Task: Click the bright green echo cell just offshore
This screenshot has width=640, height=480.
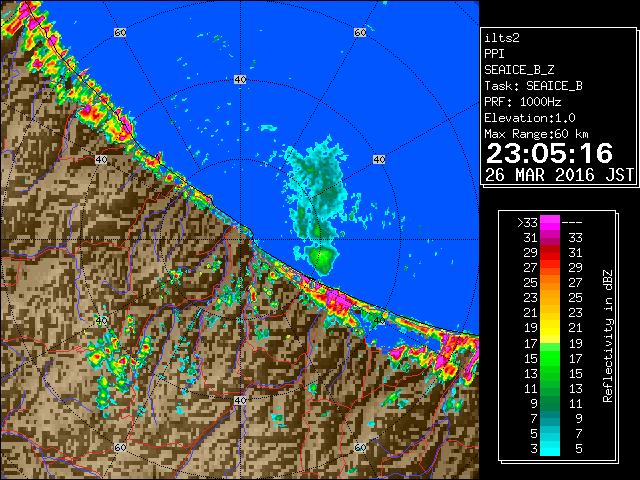Action: tap(322, 259)
